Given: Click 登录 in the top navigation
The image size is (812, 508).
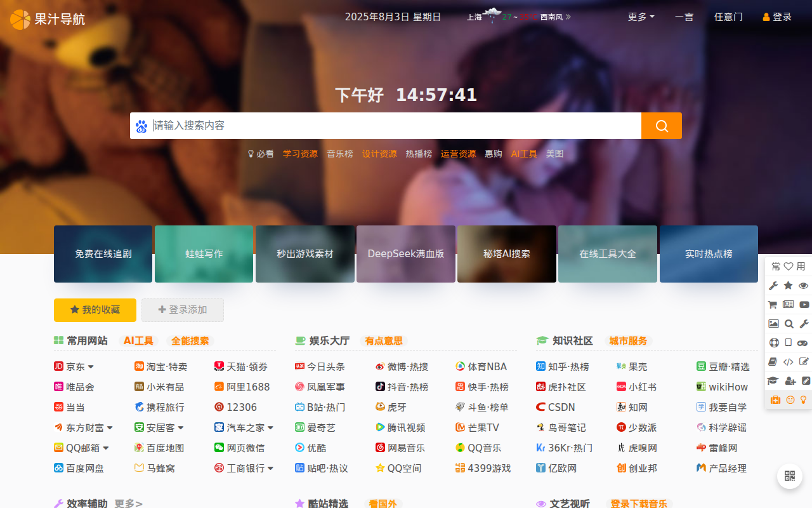Looking at the screenshot, I should click(777, 17).
